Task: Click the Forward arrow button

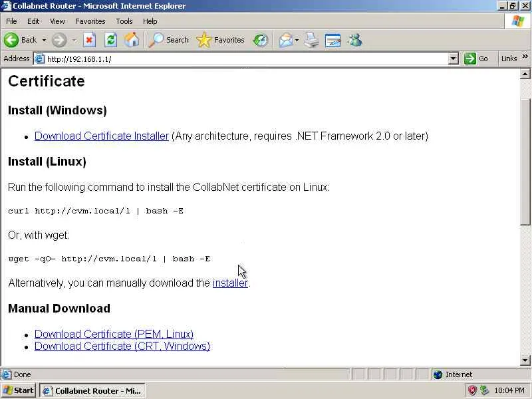Action: click(x=59, y=40)
